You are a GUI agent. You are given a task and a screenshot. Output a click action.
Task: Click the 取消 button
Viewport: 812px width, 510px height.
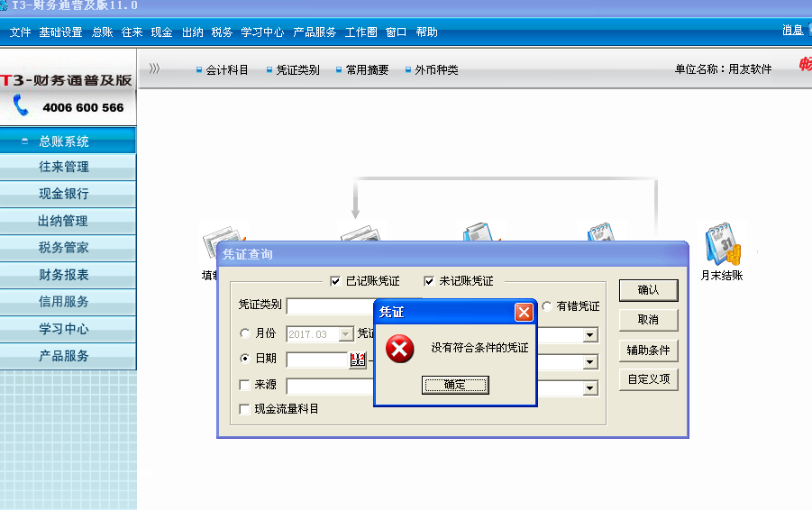[648, 320]
